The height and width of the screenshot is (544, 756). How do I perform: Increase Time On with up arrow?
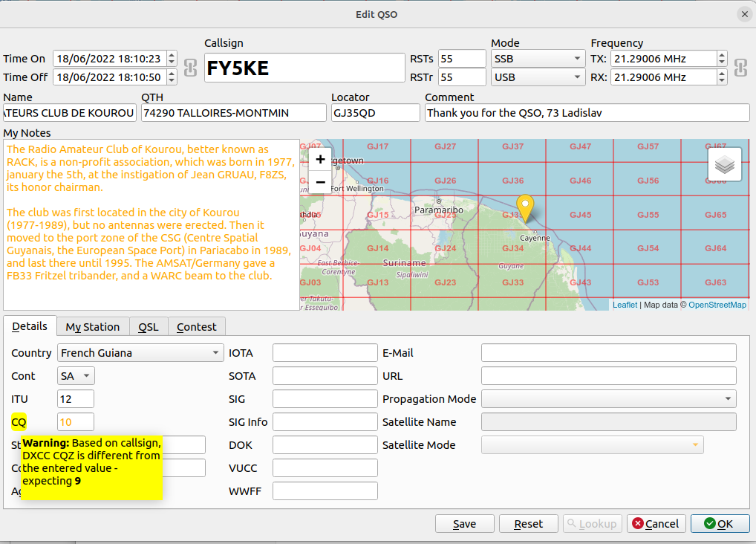pyautogui.click(x=172, y=54)
